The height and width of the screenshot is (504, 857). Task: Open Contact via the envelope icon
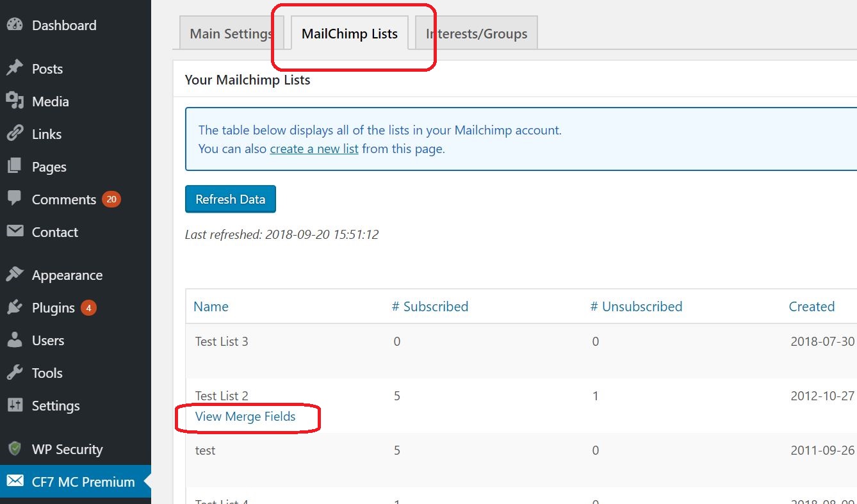14,232
